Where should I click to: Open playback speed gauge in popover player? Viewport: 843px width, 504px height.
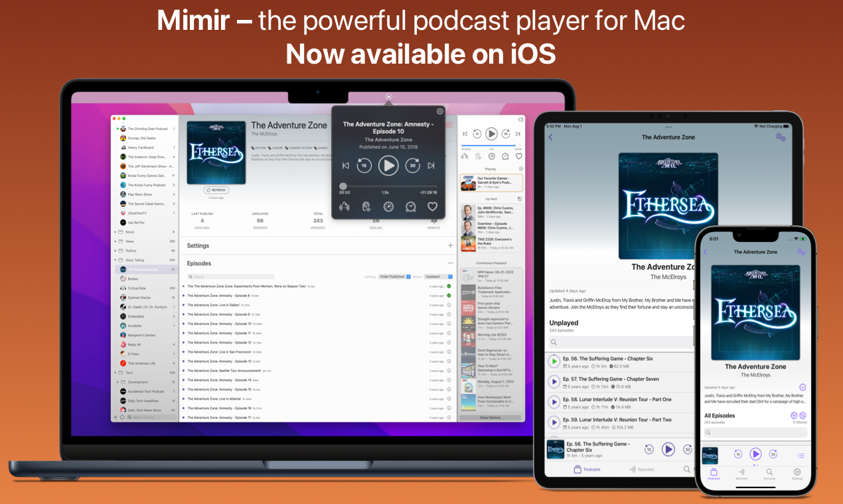pyautogui.click(x=388, y=206)
